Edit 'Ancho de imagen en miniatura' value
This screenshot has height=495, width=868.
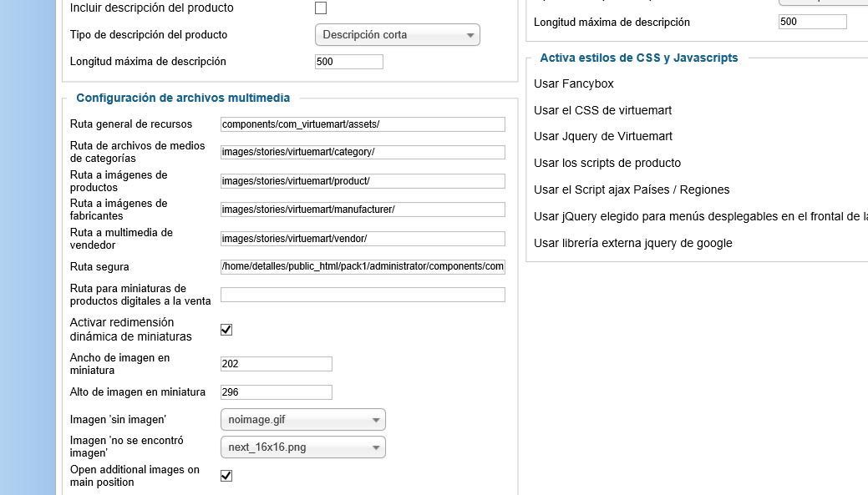tap(277, 364)
